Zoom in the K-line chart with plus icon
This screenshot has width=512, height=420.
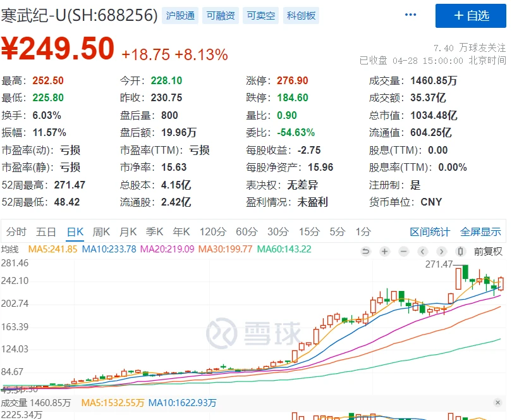384,251
